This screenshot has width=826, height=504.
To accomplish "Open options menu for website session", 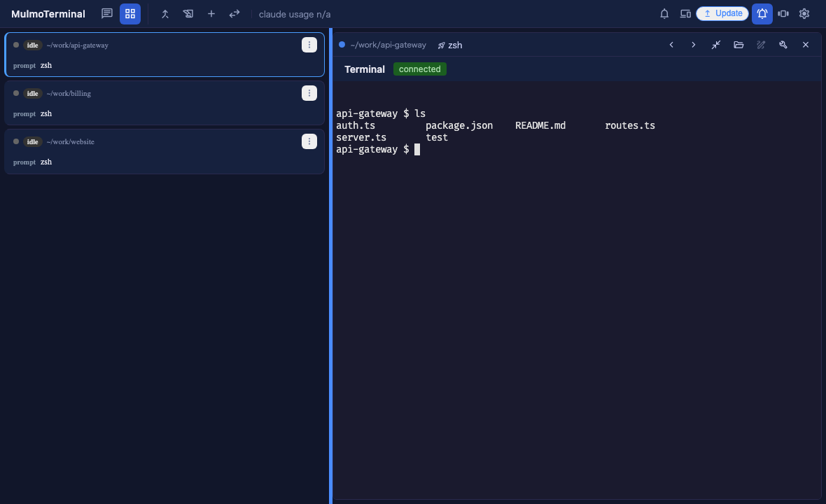I will coord(309,141).
